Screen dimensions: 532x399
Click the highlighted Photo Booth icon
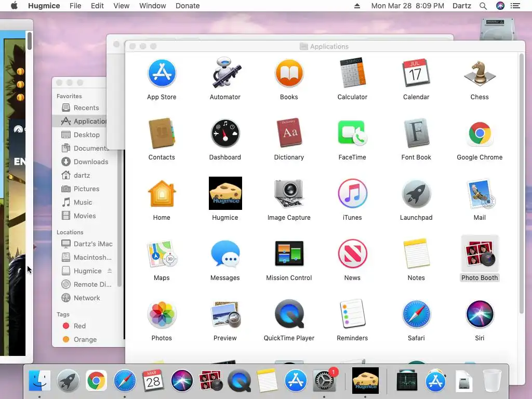pos(480,254)
